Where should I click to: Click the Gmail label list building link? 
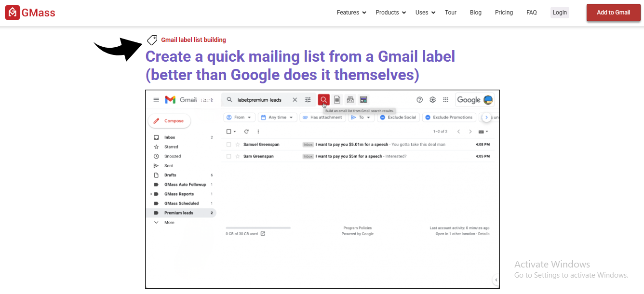click(193, 40)
